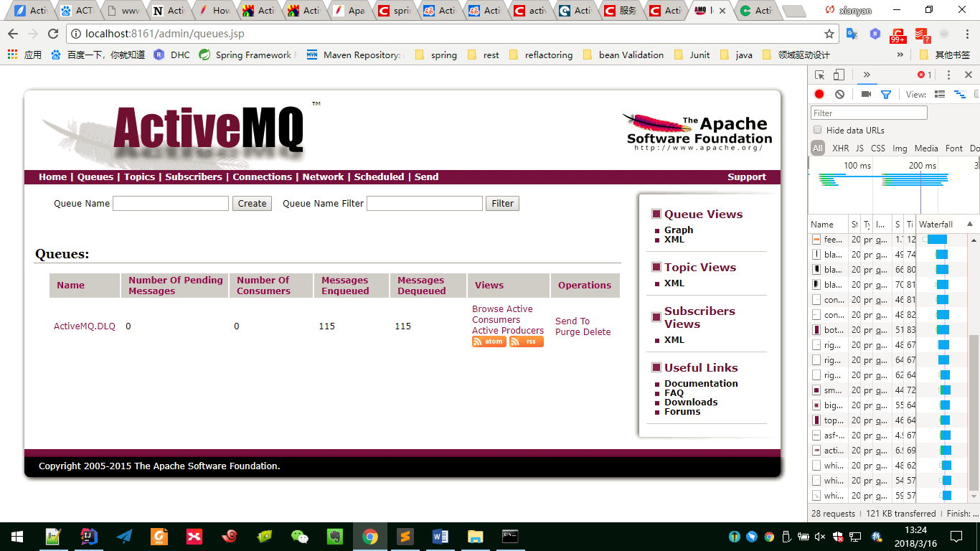Click the queue name Filter button
This screenshot has height=551, width=980.
[502, 203]
